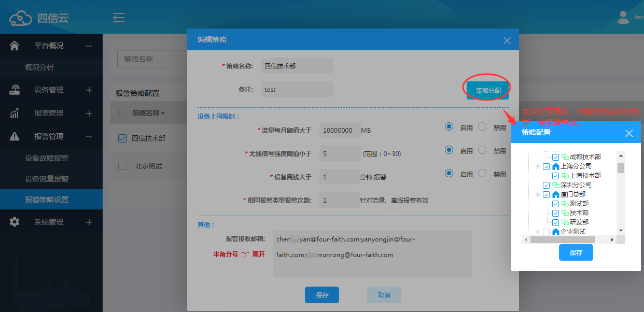644x312 pixels.
Task: Click the 系统管理 gear icon
Action: 15,222
